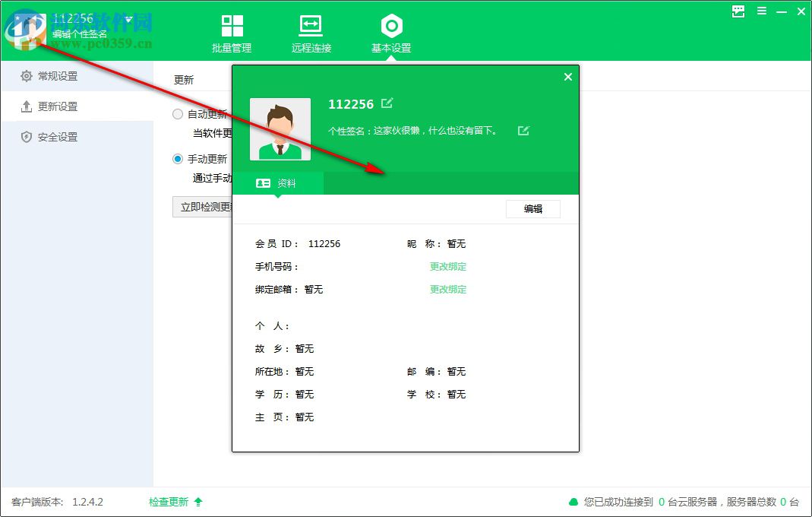Screen dimensions: 812x517
Task: Open the hamburger menu in title bar
Action: [760, 11]
